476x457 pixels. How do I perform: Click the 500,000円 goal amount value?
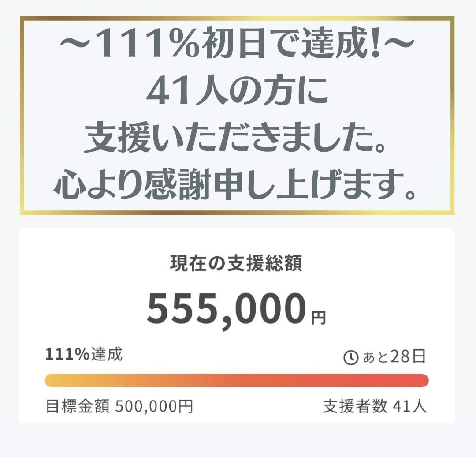[154, 406]
